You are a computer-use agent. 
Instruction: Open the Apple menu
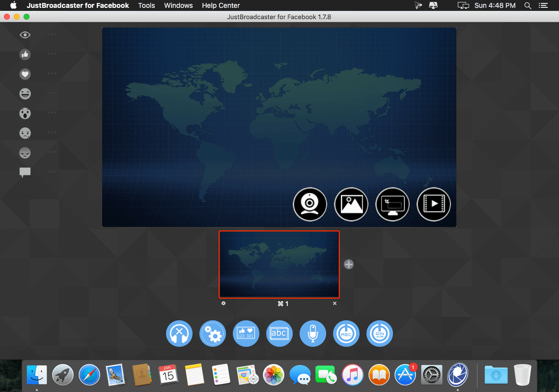tap(13, 5)
